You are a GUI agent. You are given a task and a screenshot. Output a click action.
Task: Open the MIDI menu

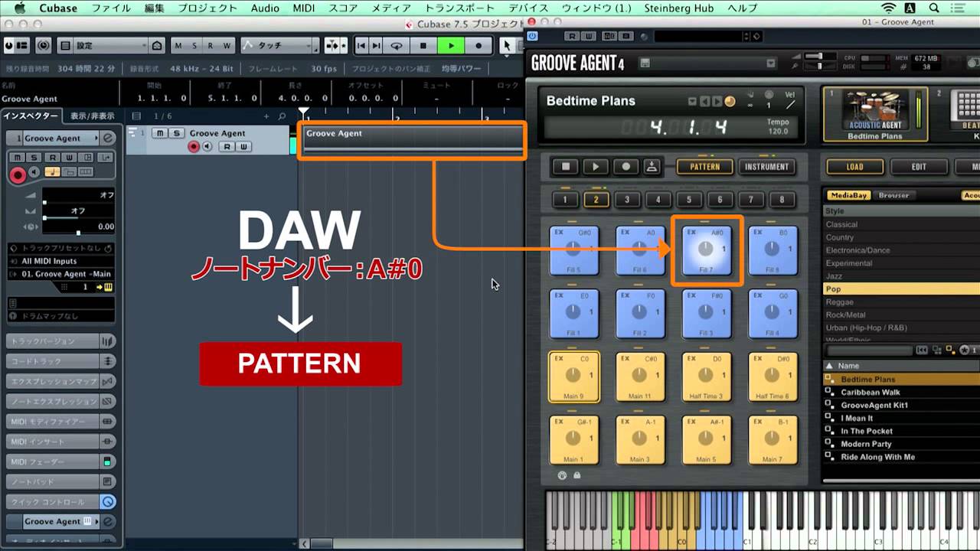click(303, 8)
